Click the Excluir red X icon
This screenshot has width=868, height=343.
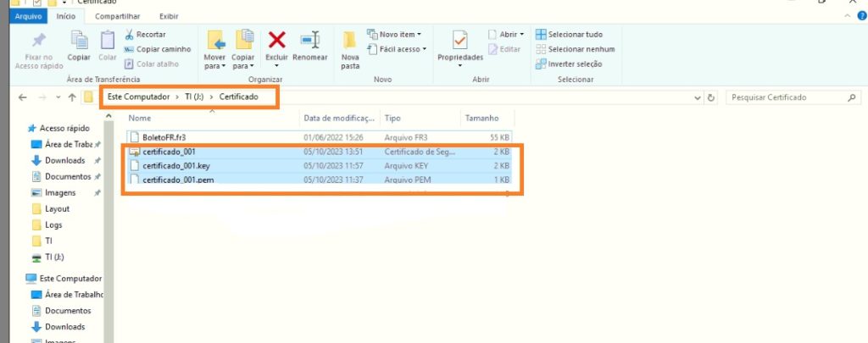(x=276, y=41)
